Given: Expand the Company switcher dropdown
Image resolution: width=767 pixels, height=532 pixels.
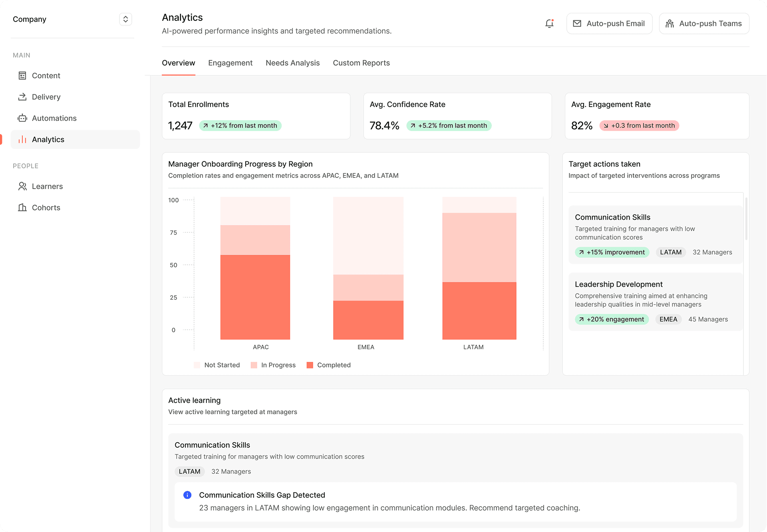Looking at the screenshot, I should click(125, 19).
